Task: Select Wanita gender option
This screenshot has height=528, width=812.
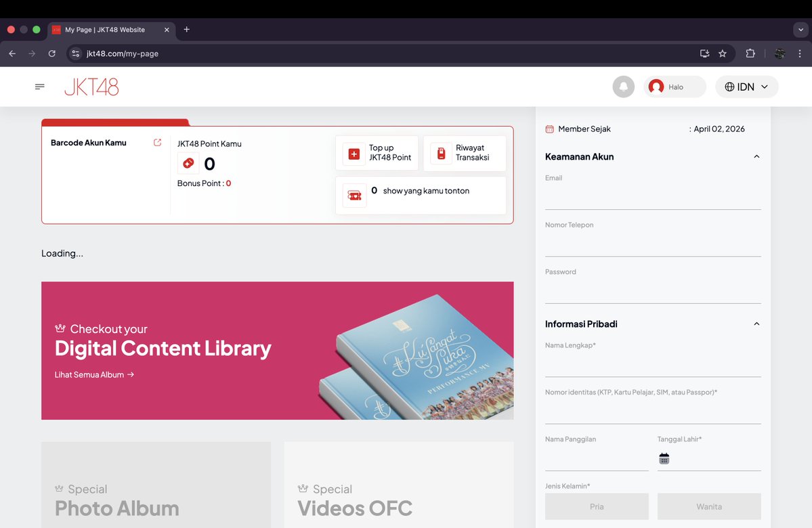Action: pos(710,506)
